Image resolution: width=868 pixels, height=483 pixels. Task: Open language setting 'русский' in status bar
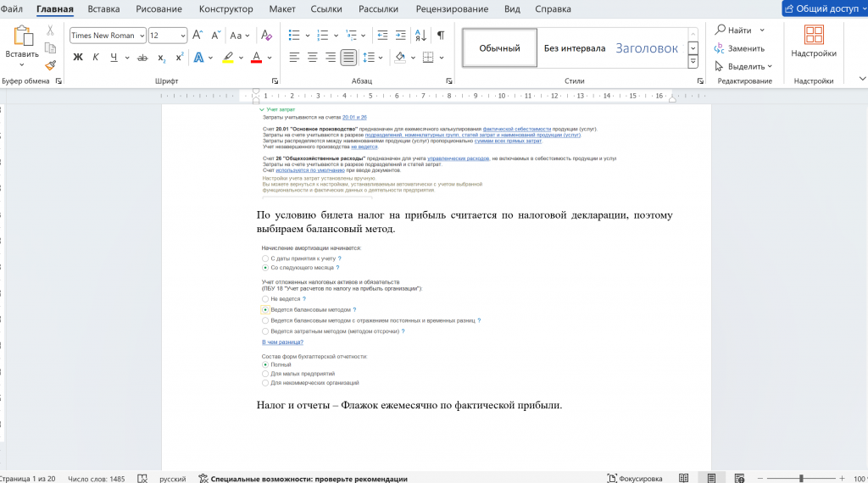click(173, 479)
